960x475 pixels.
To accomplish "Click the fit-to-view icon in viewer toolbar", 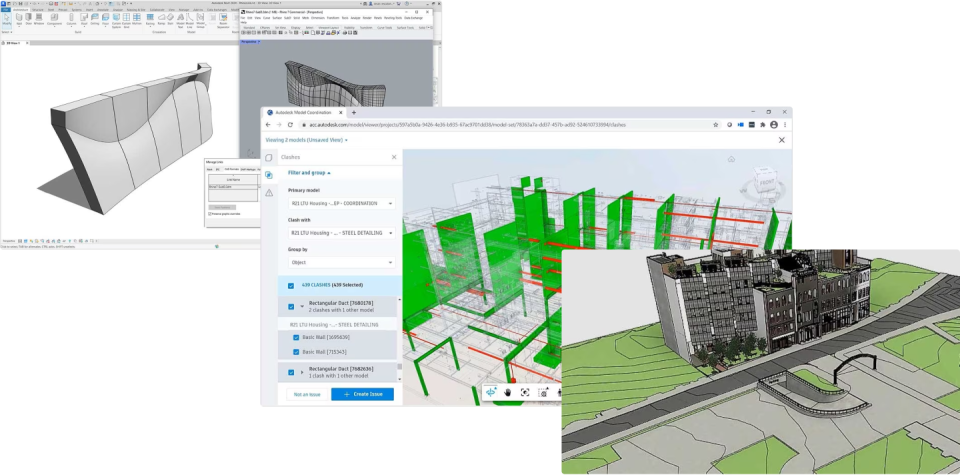I will (525, 393).
